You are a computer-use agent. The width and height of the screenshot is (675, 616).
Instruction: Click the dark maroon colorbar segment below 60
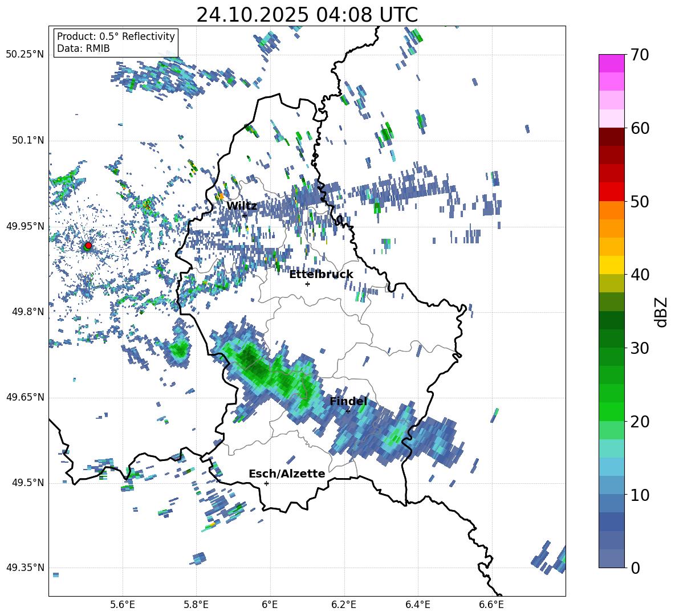[611, 137]
